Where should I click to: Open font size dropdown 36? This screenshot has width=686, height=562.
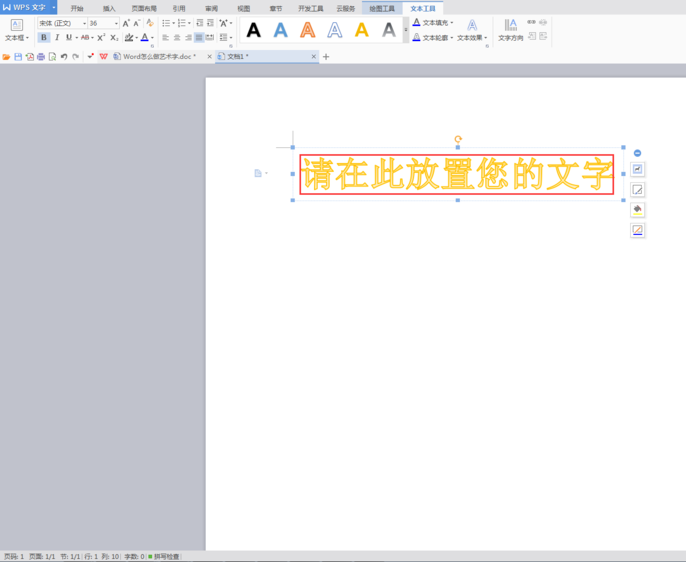coord(116,23)
